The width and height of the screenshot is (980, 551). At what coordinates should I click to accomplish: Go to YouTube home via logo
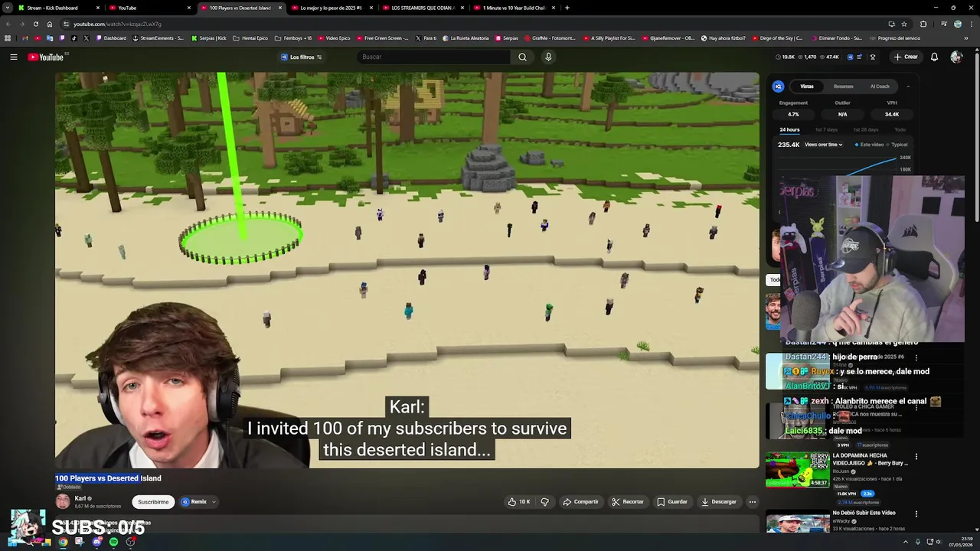tap(46, 57)
